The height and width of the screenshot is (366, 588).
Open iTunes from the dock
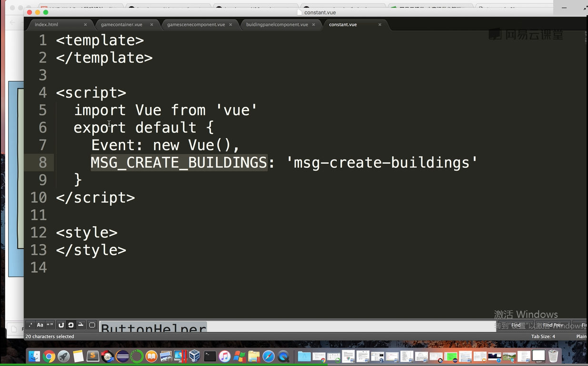225,356
